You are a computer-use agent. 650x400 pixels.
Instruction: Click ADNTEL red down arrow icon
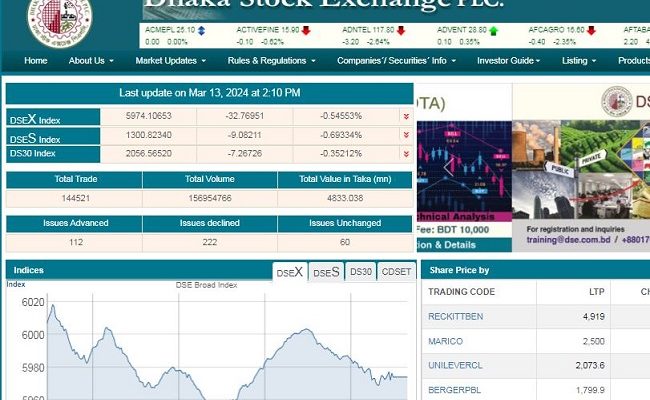tap(403, 31)
